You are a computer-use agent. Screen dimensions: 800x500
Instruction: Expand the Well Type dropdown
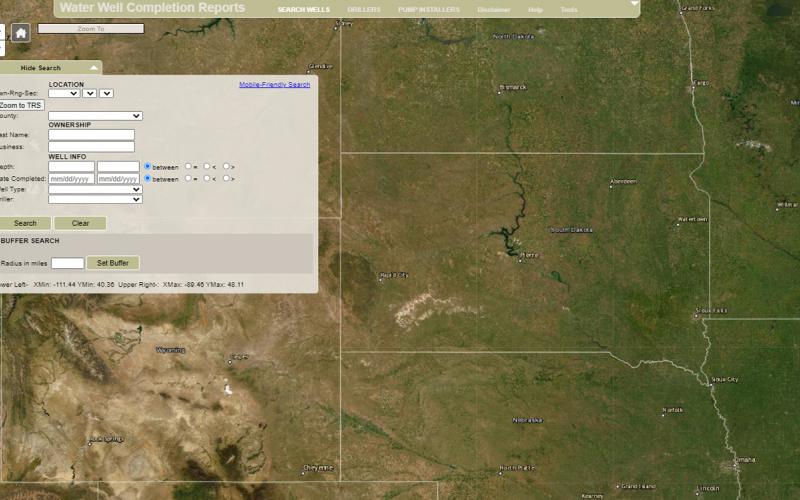(95, 189)
